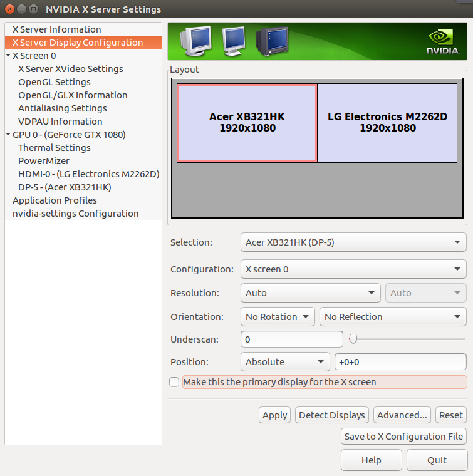Click the dark CRT monitor icon in the banner
473x476 pixels.
tap(272, 41)
